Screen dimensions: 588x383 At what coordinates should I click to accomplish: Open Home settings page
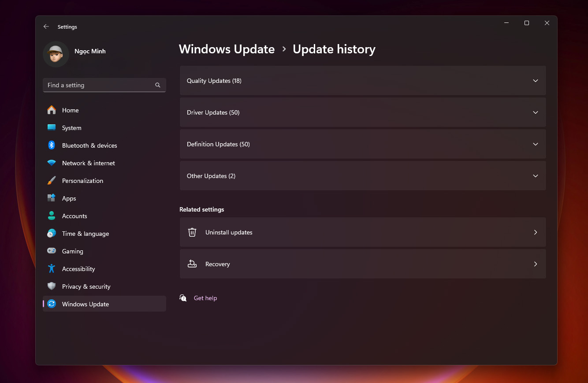pos(104,110)
